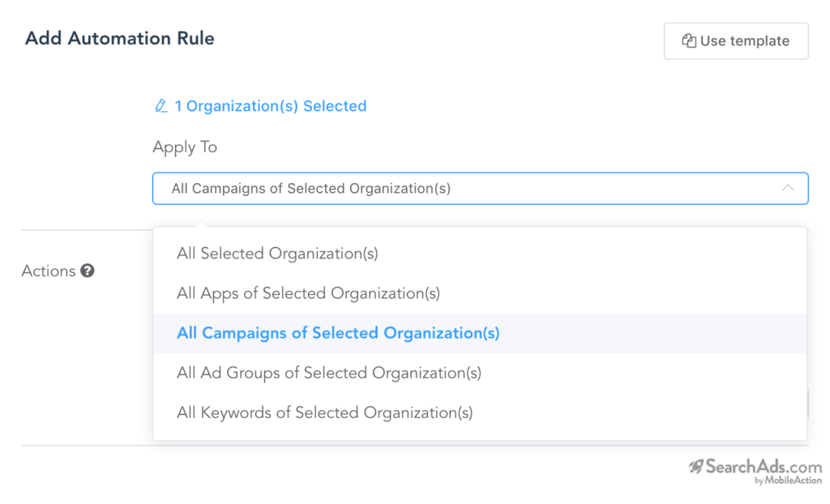This screenshot has height=504, width=830.
Task: Click the Add Automation Rule heading
Action: (x=120, y=38)
